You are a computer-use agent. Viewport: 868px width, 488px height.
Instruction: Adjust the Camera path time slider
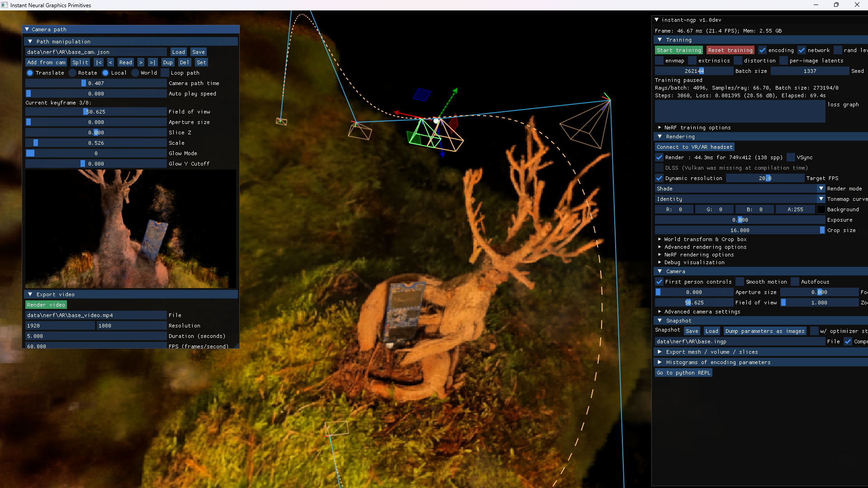click(x=96, y=83)
